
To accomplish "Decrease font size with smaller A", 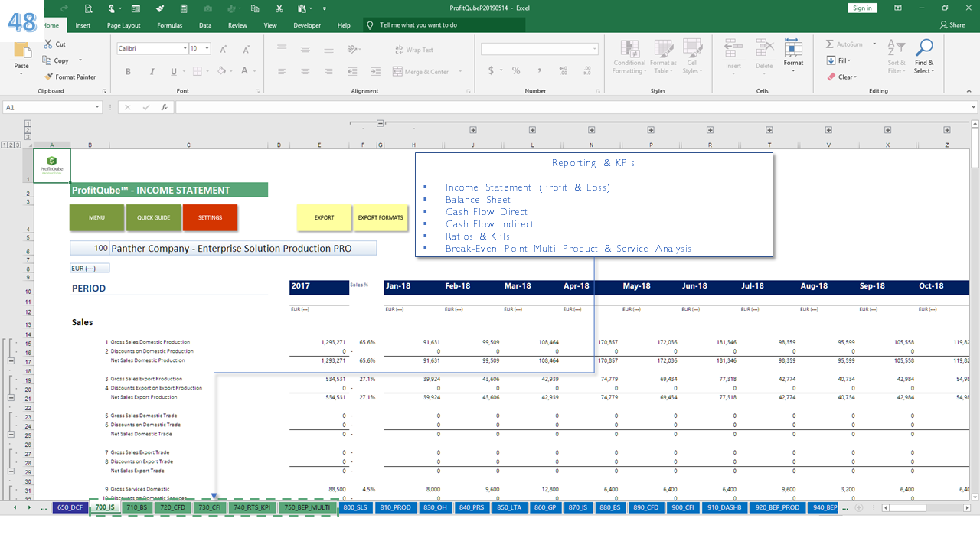I will tap(246, 49).
